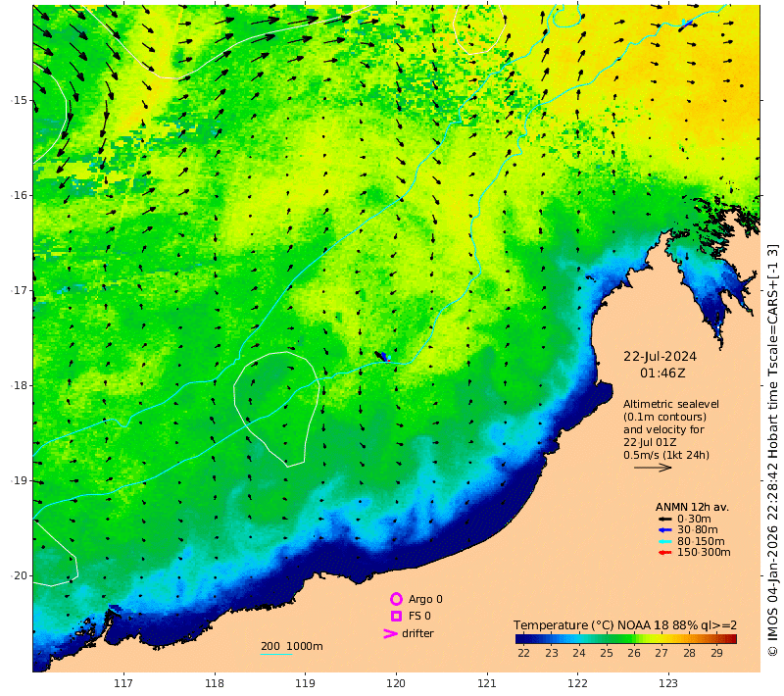Screen dimensions: 784x696
Task: Click the colorbar tick label 27
Action: [x=661, y=653]
